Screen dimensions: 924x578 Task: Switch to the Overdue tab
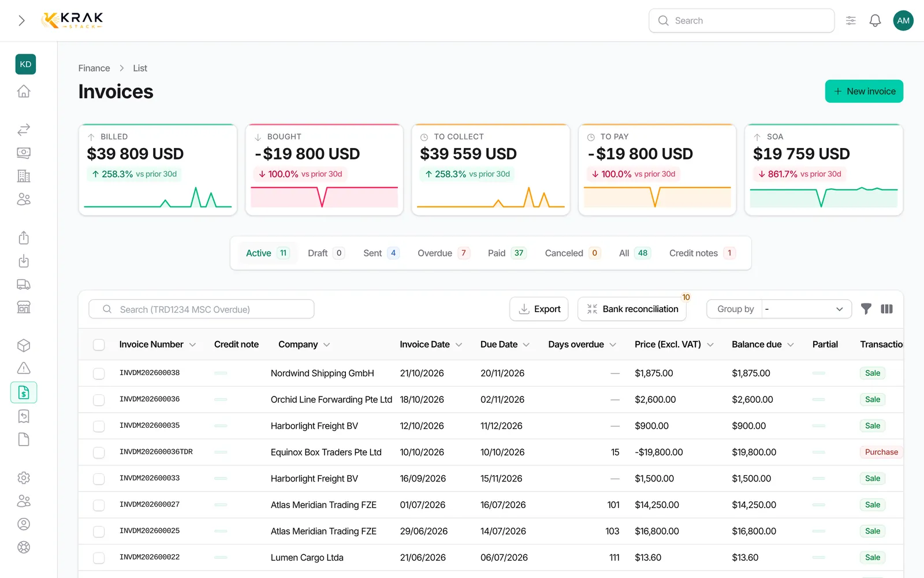tap(444, 253)
